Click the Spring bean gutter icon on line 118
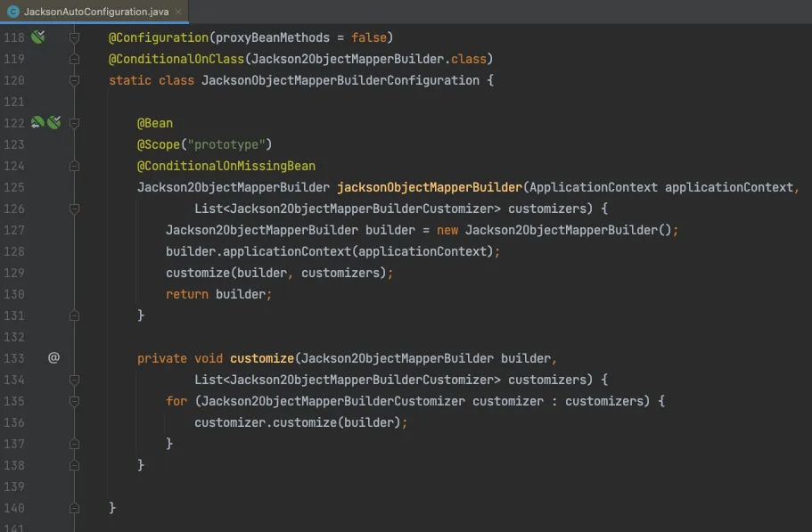The image size is (812, 532). (x=37, y=37)
